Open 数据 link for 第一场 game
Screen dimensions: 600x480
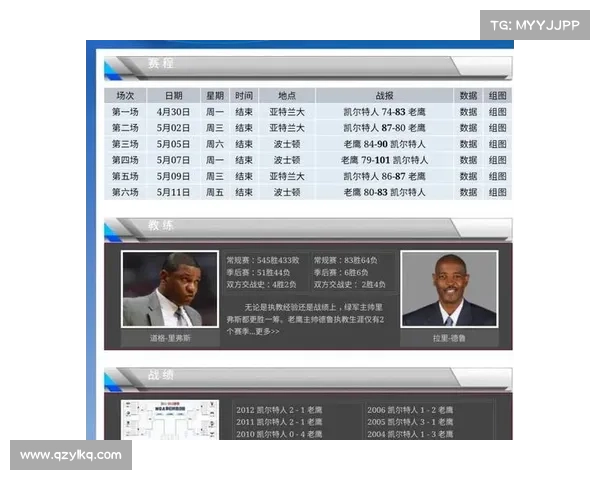(467, 112)
